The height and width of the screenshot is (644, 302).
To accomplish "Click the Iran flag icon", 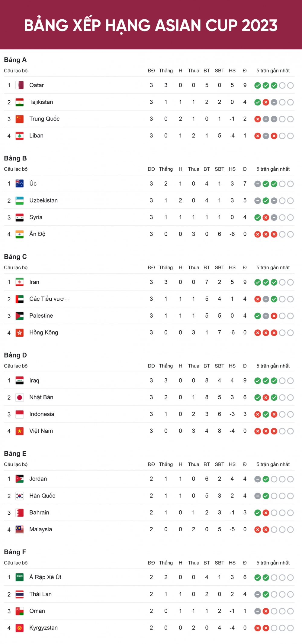I will pyautogui.click(x=20, y=282).
